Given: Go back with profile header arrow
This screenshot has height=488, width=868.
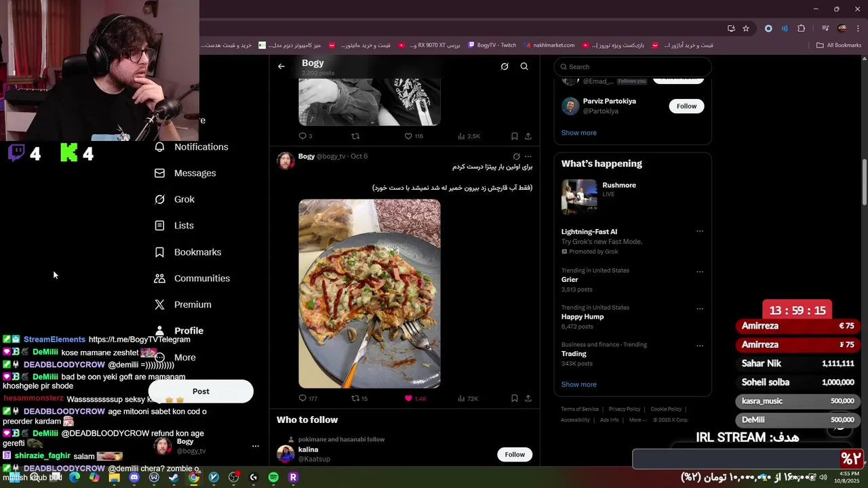Looking at the screenshot, I should point(281,66).
